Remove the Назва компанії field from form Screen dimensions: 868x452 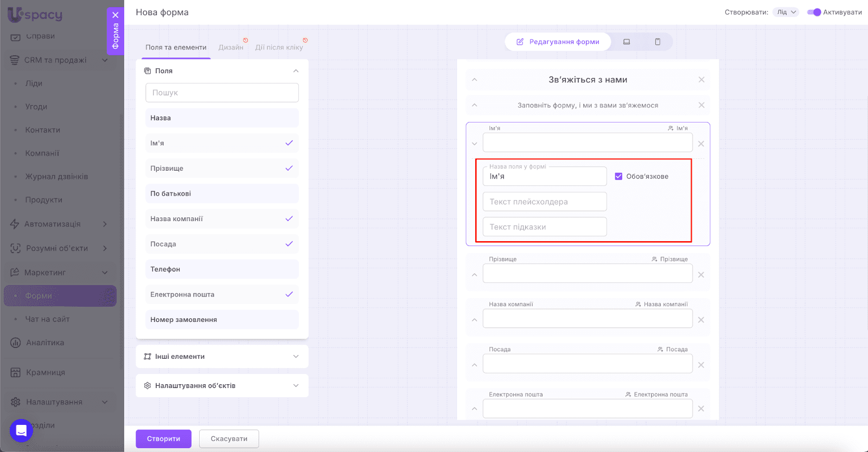click(701, 320)
